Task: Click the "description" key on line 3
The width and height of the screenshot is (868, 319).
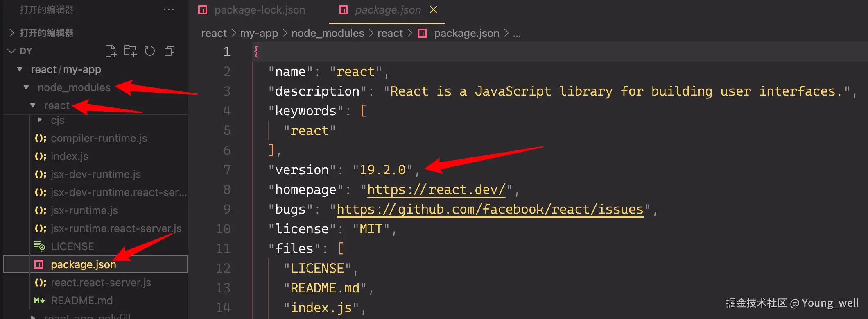Action: click(317, 91)
